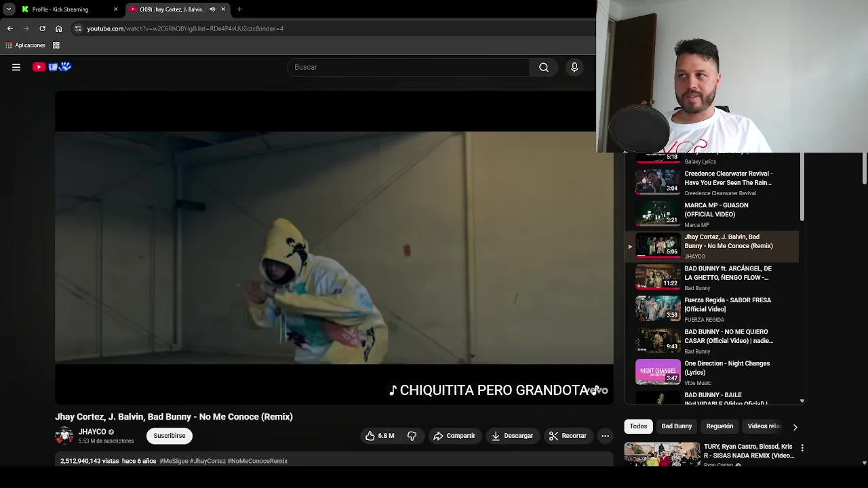
Task: Open the #JhayCortez hashtag
Action: (208, 461)
